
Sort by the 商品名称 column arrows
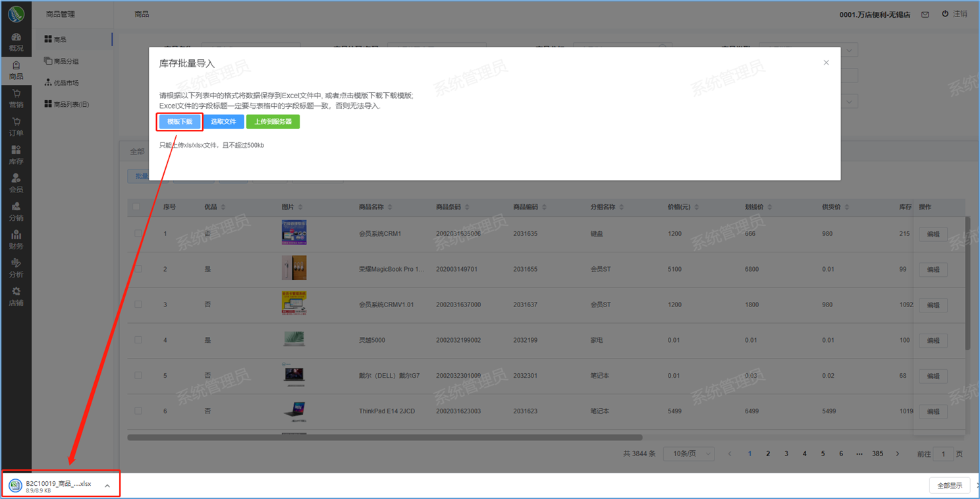390,207
